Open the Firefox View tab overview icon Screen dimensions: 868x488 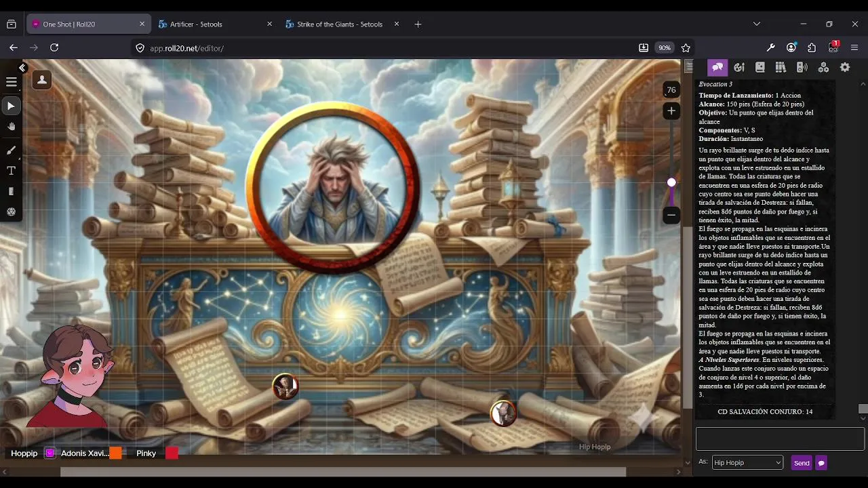(x=12, y=24)
